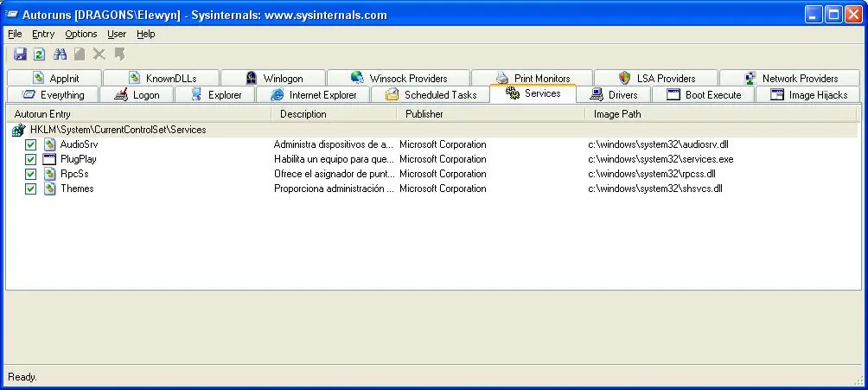Click the audiosrv.dll image path
The image size is (868, 390).
(x=658, y=144)
